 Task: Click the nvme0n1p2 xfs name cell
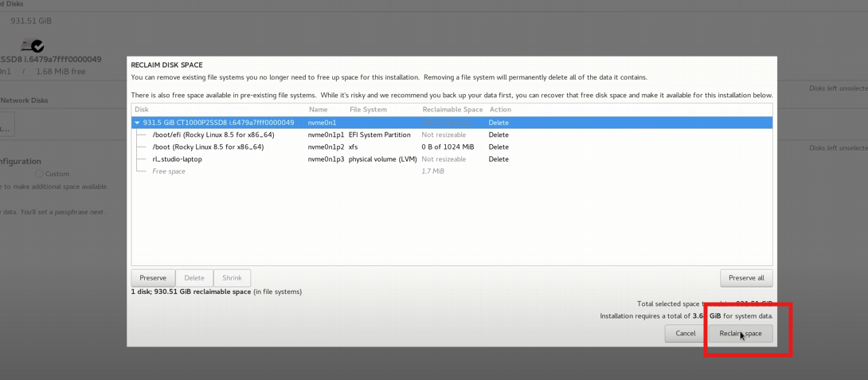pos(326,147)
